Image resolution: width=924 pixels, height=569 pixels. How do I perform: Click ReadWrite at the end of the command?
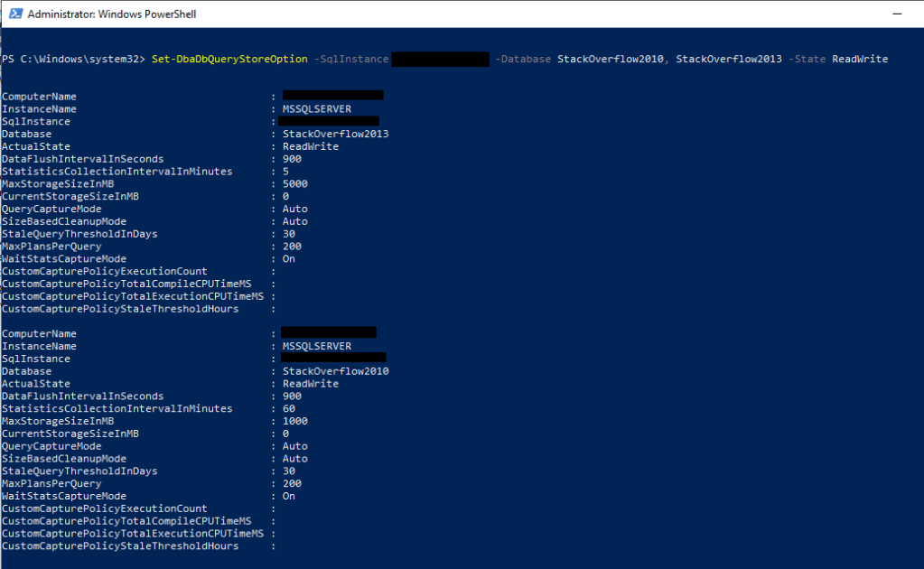[x=860, y=59]
